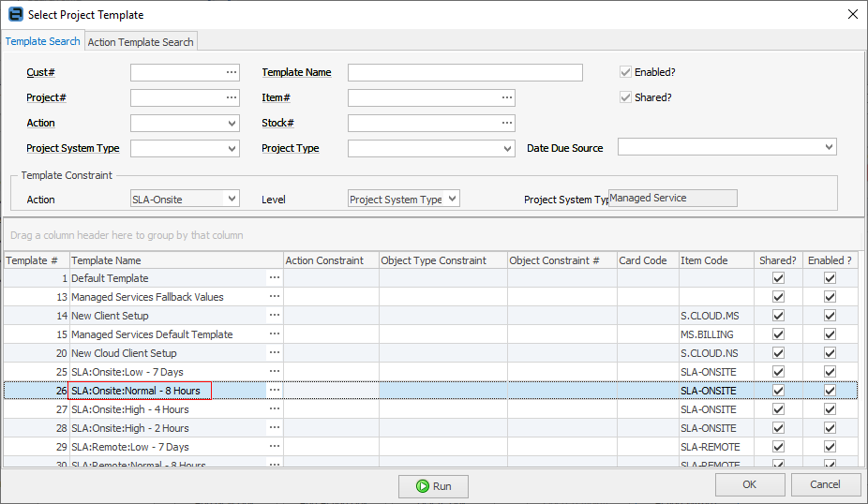Screen dimensions: 868x504
Task: Open the Stock# lookup ellipsis button
Action: 506,123
